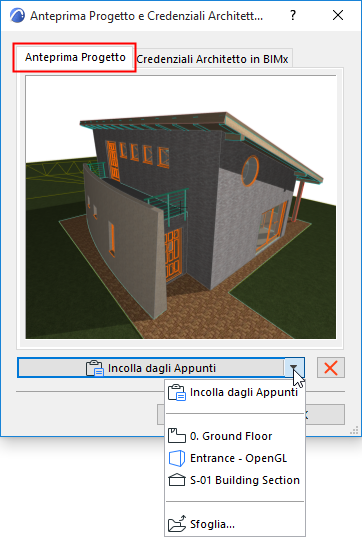Image resolution: width=362 pixels, height=537 pixels.
Task: Click the project preview image of the house
Action: pos(180,207)
